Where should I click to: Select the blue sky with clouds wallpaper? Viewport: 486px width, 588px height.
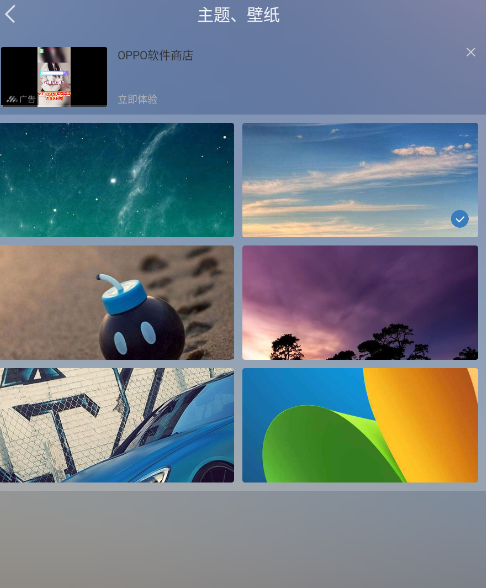click(x=360, y=180)
